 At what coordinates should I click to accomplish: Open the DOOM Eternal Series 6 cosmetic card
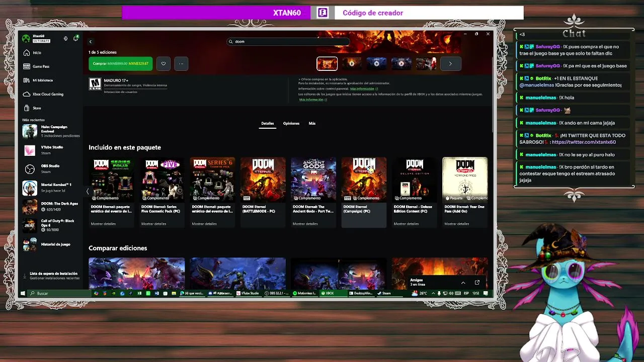pos(212,193)
